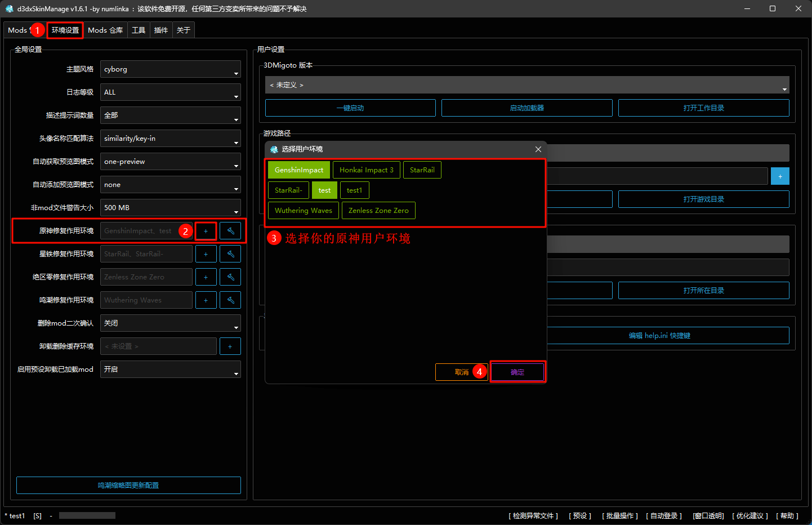The image size is (812, 525).
Task: Click 自动登录 in the status bar
Action: (x=664, y=515)
